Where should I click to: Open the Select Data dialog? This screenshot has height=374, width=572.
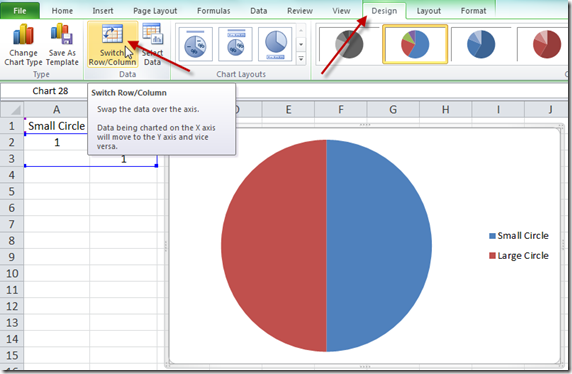[x=152, y=45]
